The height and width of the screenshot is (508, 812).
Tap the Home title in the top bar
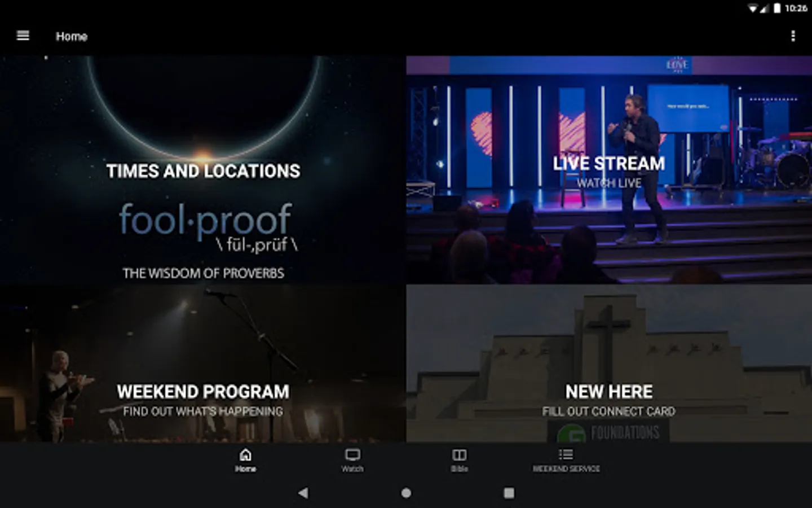72,36
